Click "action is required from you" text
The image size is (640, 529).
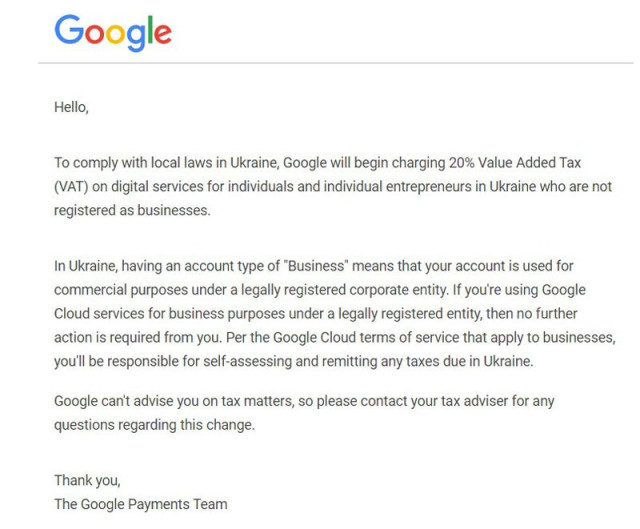point(138,337)
